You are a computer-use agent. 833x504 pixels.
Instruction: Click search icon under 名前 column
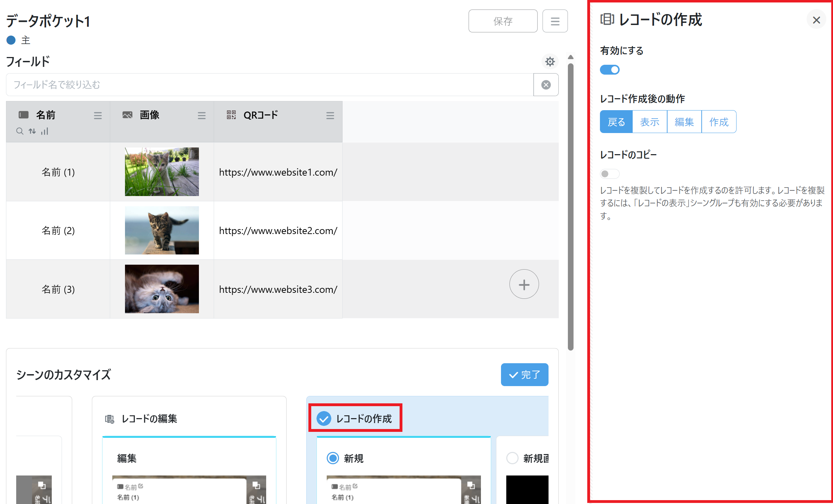coord(20,131)
